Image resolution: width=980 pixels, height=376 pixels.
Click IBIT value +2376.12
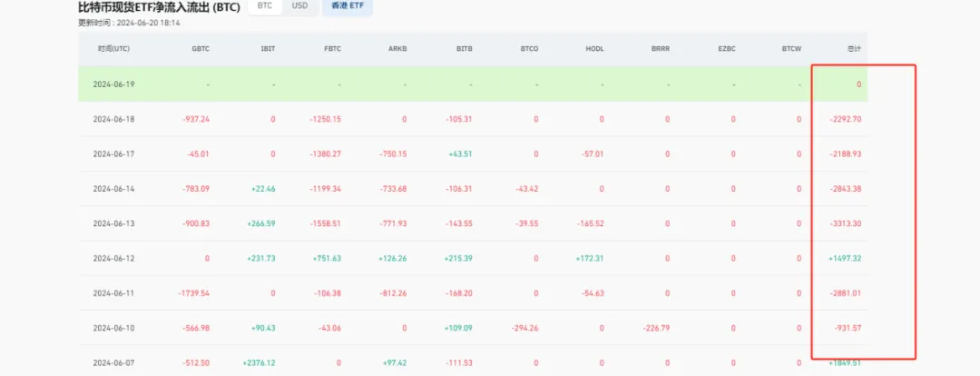(260, 363)
